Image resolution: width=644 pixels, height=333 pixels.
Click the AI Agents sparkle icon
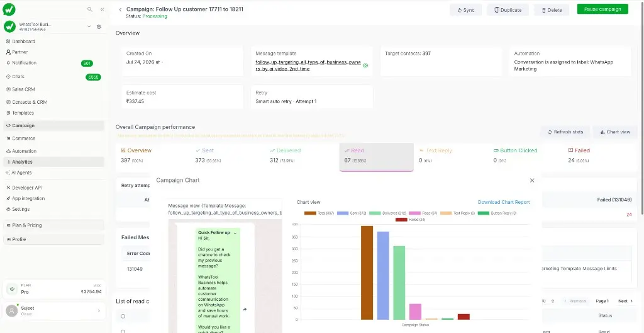tap(8, 172)
